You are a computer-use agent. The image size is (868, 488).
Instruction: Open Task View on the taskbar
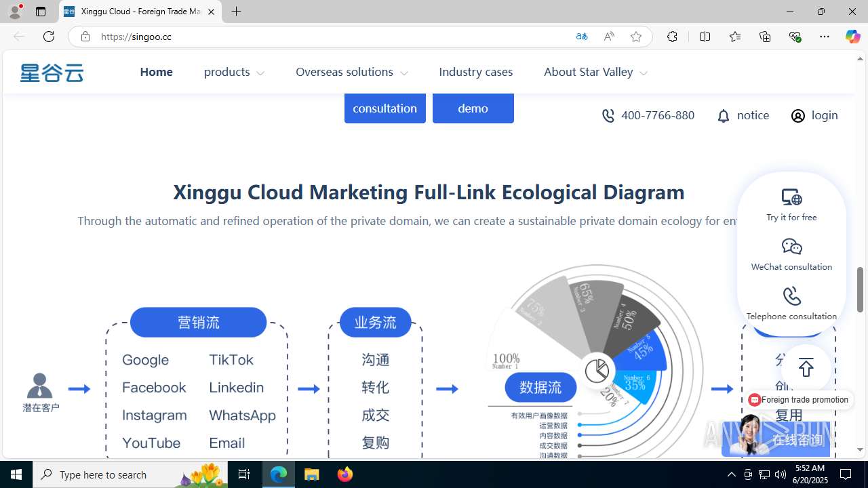(x=244, y=474)
